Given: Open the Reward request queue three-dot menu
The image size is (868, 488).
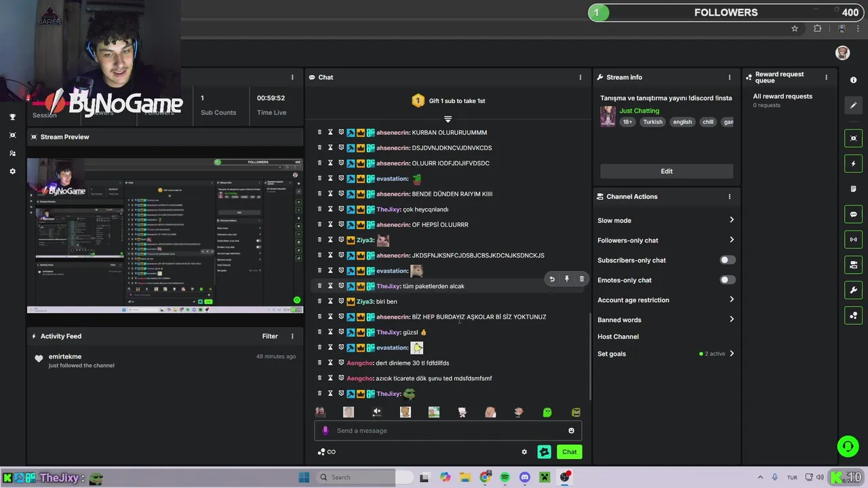Looking at the screenshot, I should pos(826,77).
